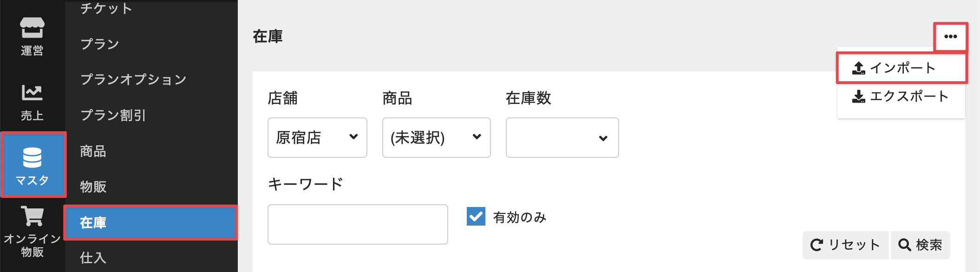Click the three-dot more options icon

click(x=950, y=37)
